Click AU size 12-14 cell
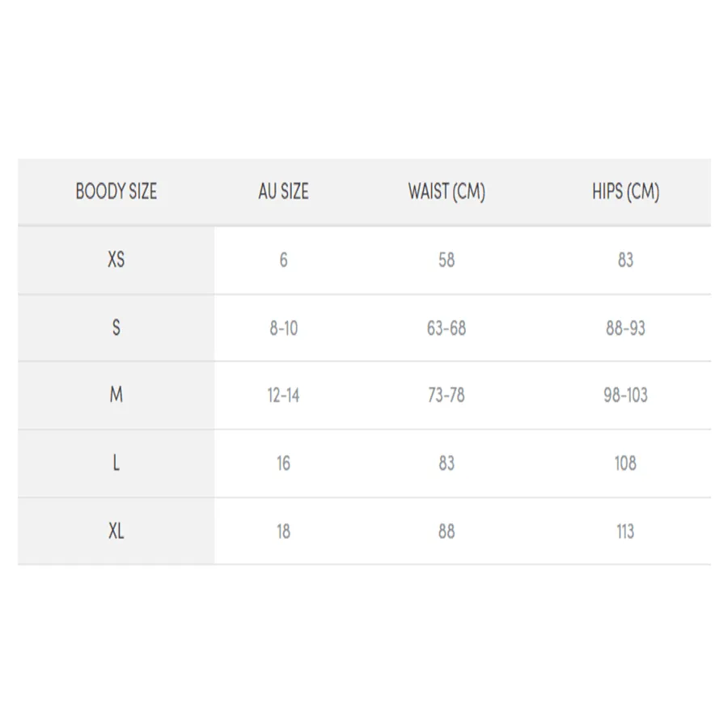Screen dimensions: 728x728 [283, 396]
